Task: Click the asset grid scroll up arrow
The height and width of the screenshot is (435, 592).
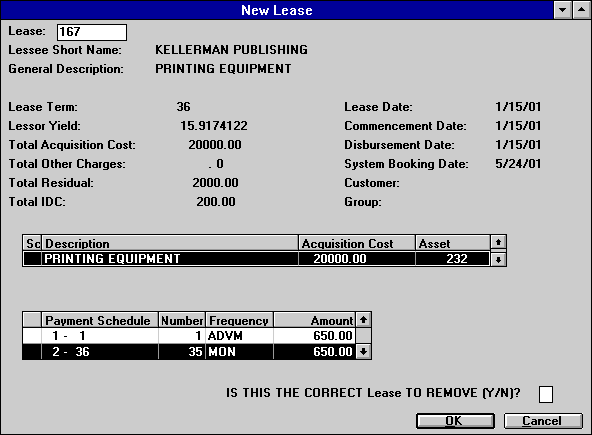Action: point(498,242)
